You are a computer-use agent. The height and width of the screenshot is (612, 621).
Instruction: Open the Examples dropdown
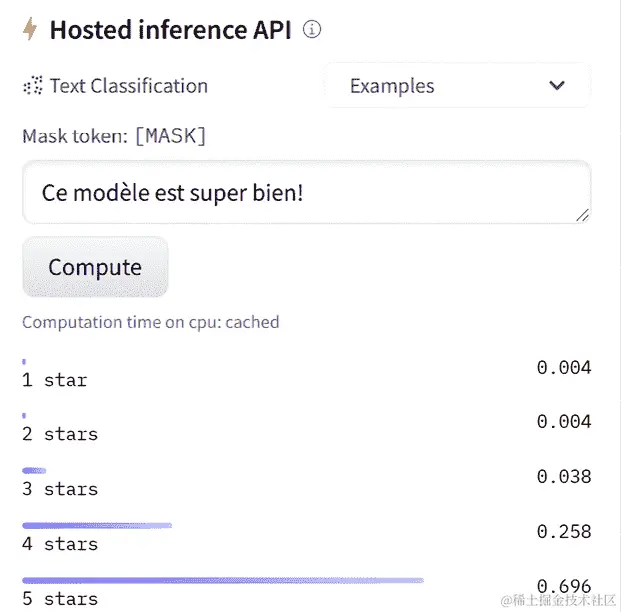point(457,86)
